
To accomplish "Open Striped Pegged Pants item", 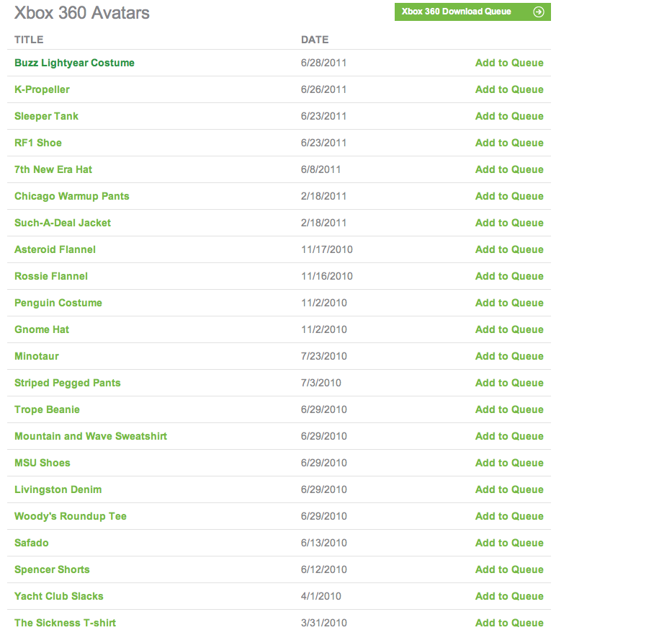I will pyautogui.click(x=67, y=383).
